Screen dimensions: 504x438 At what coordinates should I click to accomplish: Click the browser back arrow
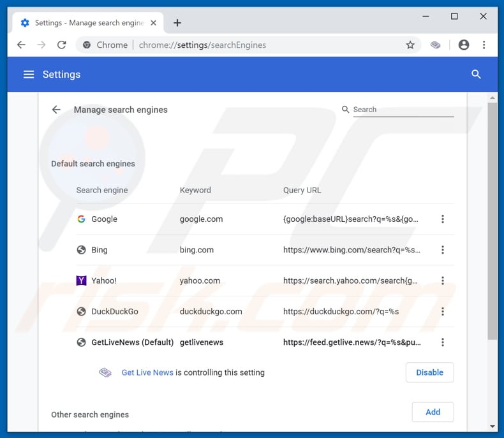[21, 45]
